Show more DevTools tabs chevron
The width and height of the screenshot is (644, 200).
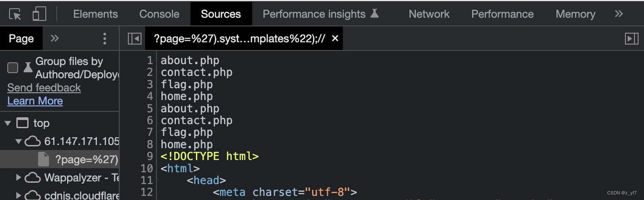click(619, 14)
